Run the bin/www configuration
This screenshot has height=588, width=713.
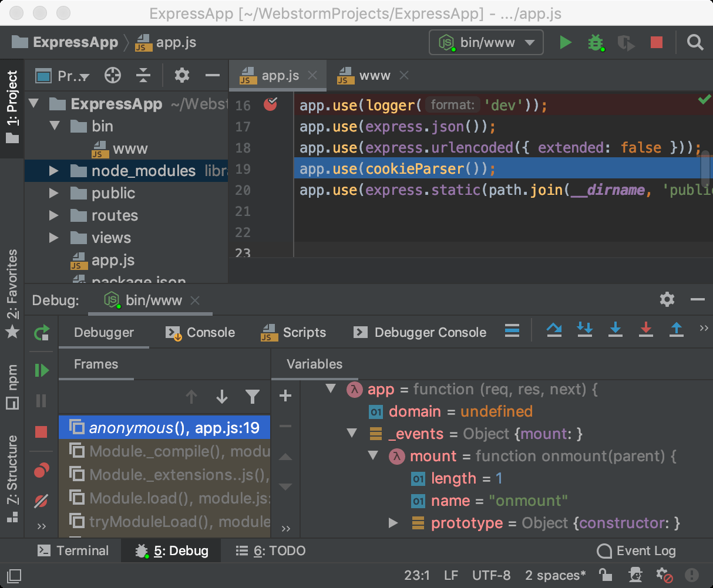click(x=566, y=42)
